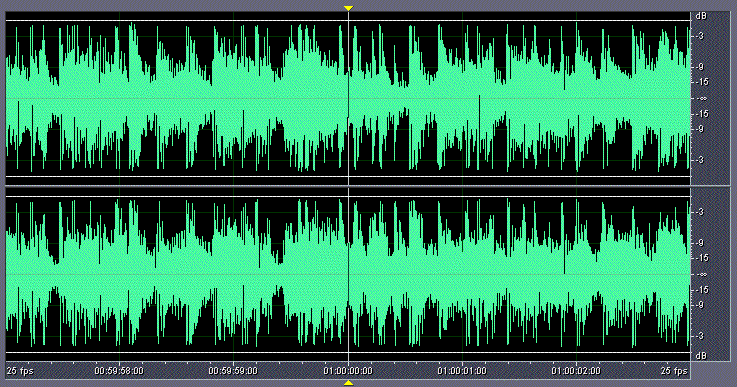Click the dB label at top of scale
The image size is (737, 387).
(x=701, y=16)
